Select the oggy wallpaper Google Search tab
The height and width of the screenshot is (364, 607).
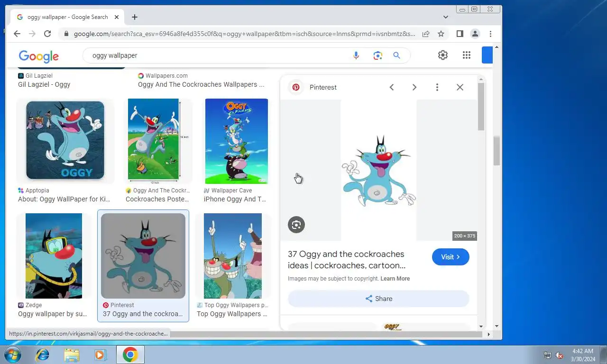point(68,17)
